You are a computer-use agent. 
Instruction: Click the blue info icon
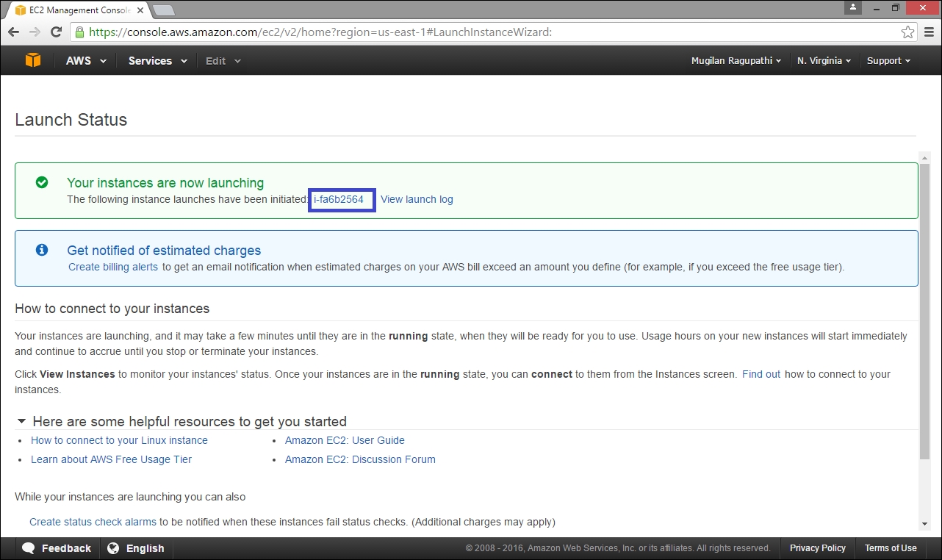[42, 250]
